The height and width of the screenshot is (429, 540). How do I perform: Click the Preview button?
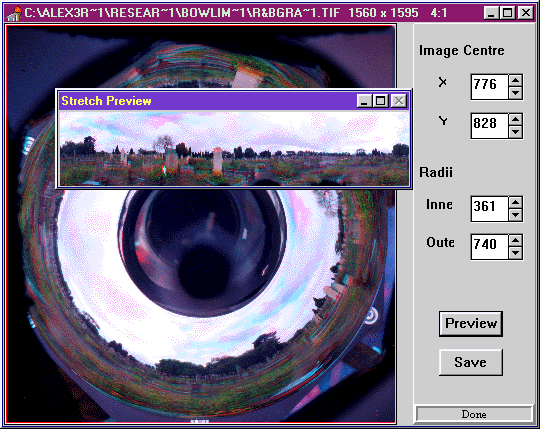(x=471, y=324)
